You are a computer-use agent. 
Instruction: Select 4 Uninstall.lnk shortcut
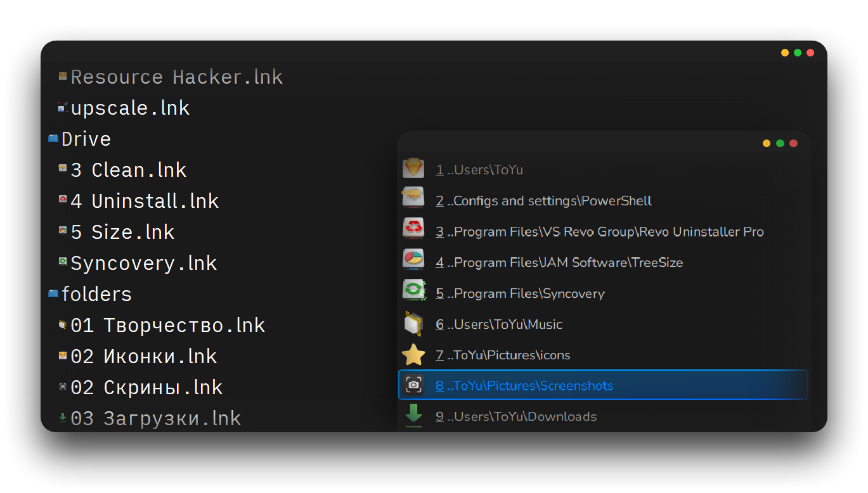(145, 202)
